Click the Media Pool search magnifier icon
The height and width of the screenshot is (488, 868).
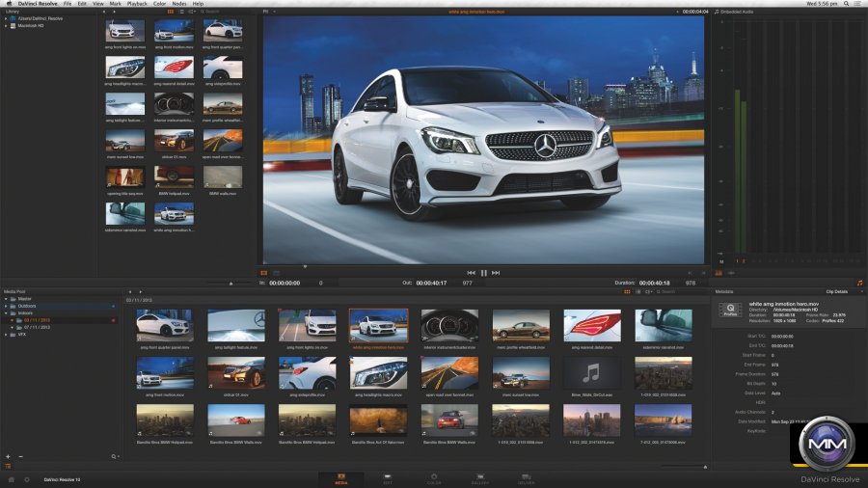114,456
